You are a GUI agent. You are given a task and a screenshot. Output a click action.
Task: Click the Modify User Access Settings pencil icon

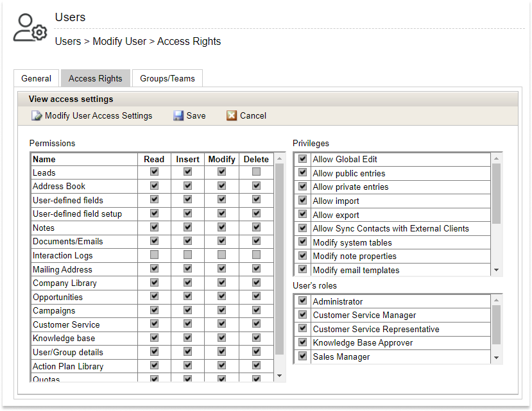[x=37, y=116]
